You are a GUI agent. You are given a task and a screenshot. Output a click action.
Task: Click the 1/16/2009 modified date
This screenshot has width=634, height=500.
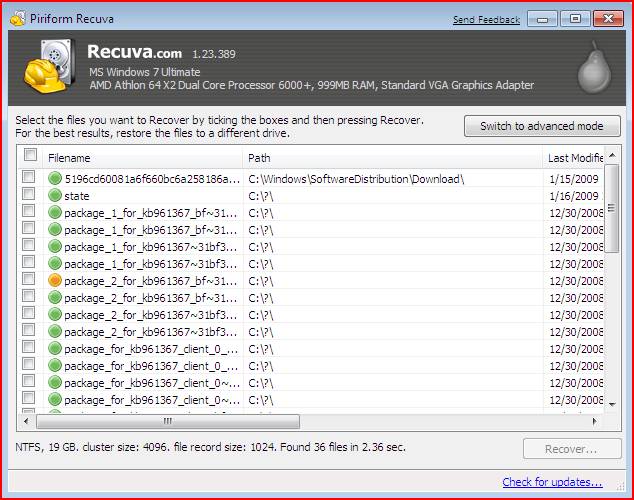pos(574,196)
